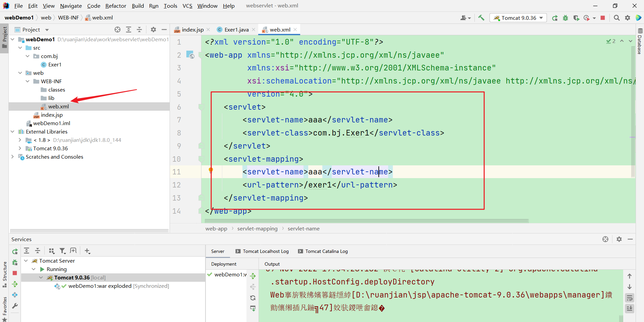Click Add Service plus icon

click(87, 251)
